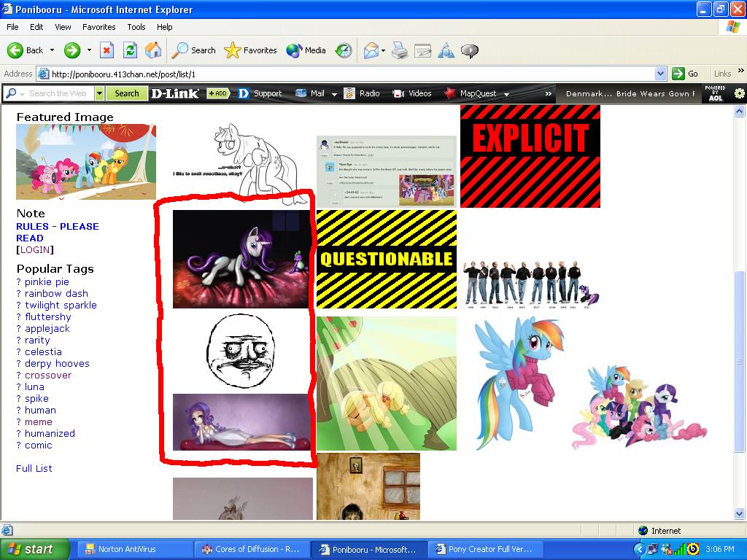The height and width of the screenshot is (560, 747).
Task: Click the Search the Web input field
Action: click(x=57, y=93)
